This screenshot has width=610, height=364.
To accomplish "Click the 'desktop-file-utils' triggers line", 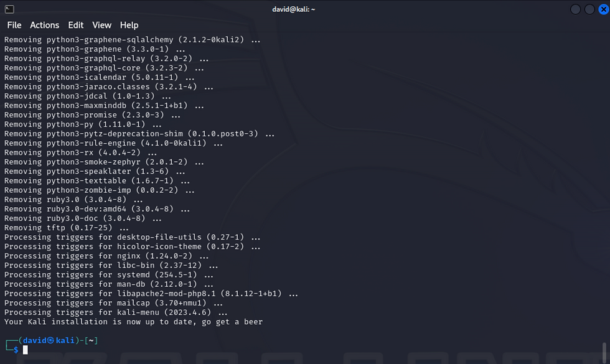I will (x=132, y=237).
